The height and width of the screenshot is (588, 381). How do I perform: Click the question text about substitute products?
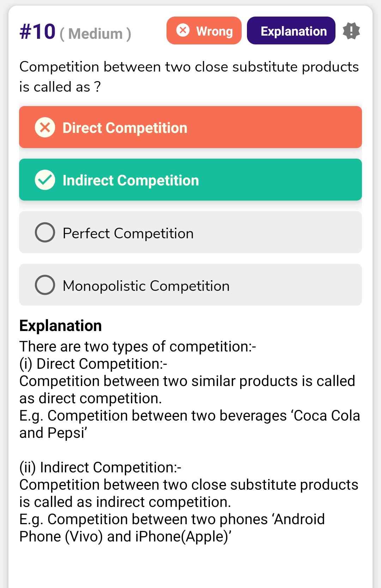[189, 76]
